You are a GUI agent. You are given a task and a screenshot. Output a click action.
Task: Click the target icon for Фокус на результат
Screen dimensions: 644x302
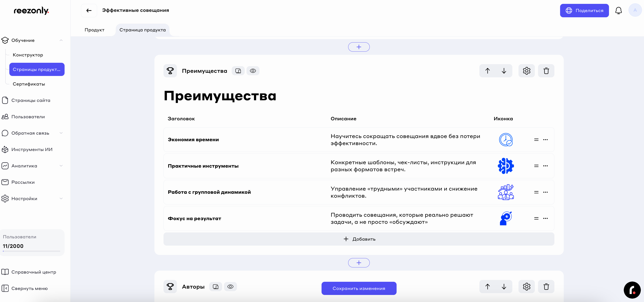pyautogui.click(x=506, y=218)
